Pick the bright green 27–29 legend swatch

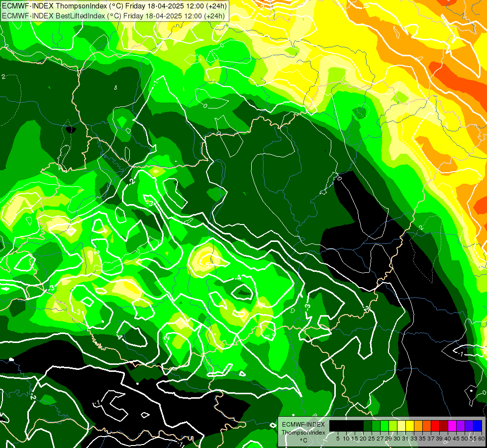385,426
